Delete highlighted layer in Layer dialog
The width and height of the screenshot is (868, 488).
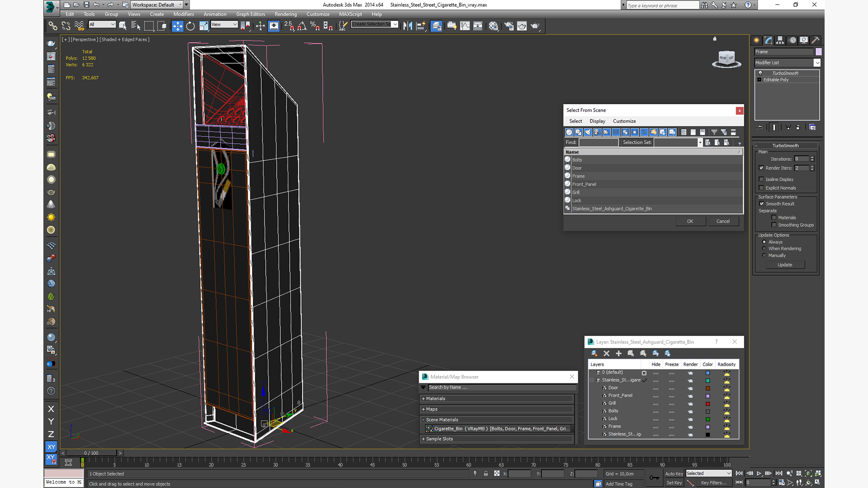pos(606,353)
